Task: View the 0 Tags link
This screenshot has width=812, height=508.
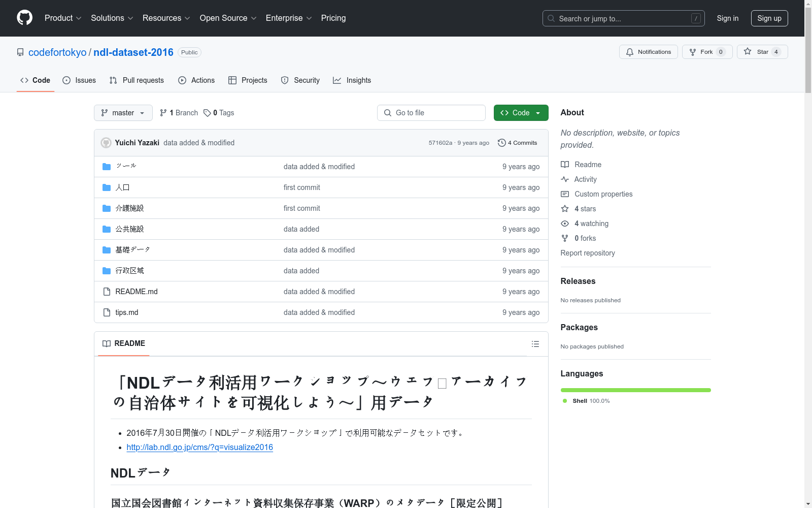Action: click(x=219, y=113)
